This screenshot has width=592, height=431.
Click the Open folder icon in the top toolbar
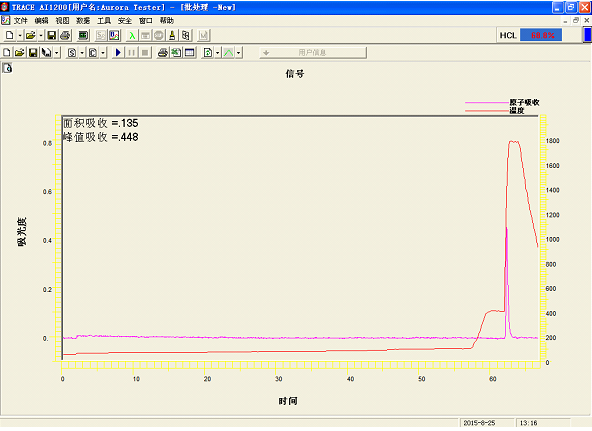point(31,35)
